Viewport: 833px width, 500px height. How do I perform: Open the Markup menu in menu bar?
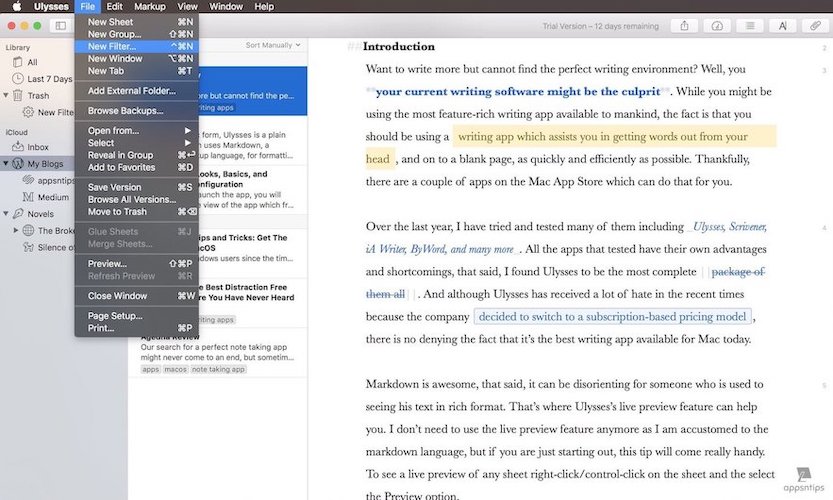click(149, 6)
